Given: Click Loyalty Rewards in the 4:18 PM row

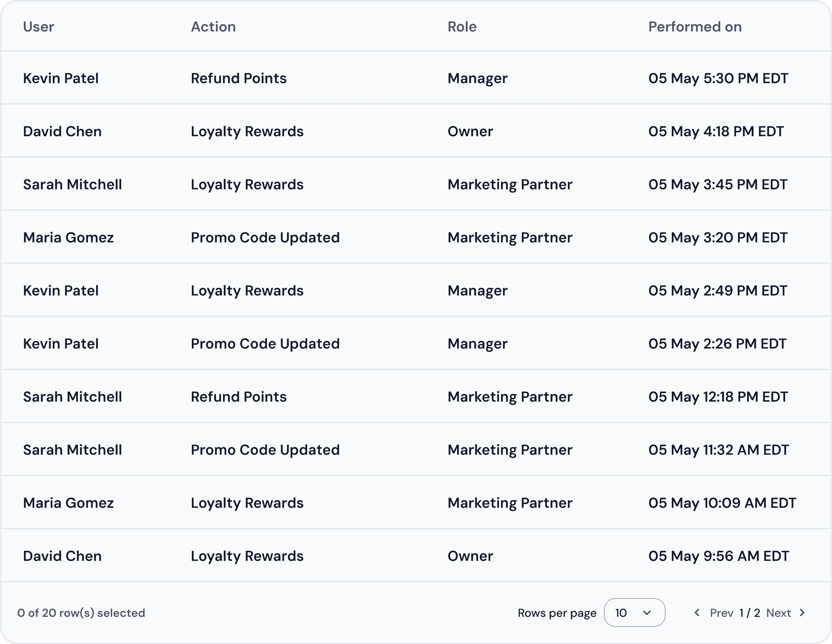Looking at the screenshot, I should tap(247, 131).
